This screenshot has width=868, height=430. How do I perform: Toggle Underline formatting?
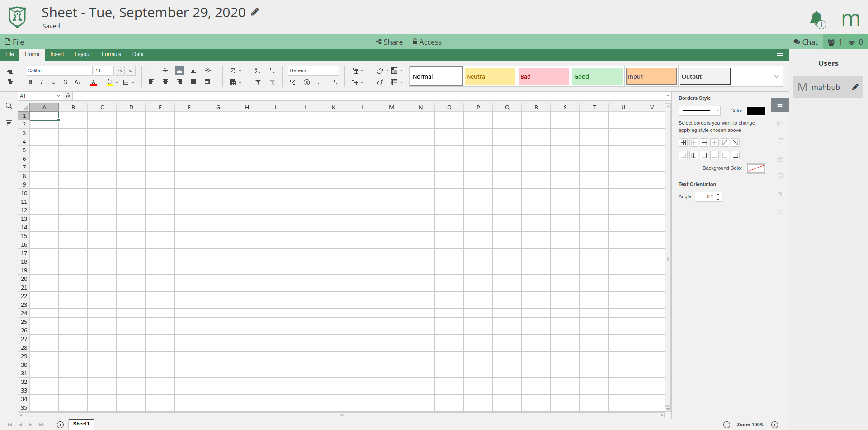[53, 83]
